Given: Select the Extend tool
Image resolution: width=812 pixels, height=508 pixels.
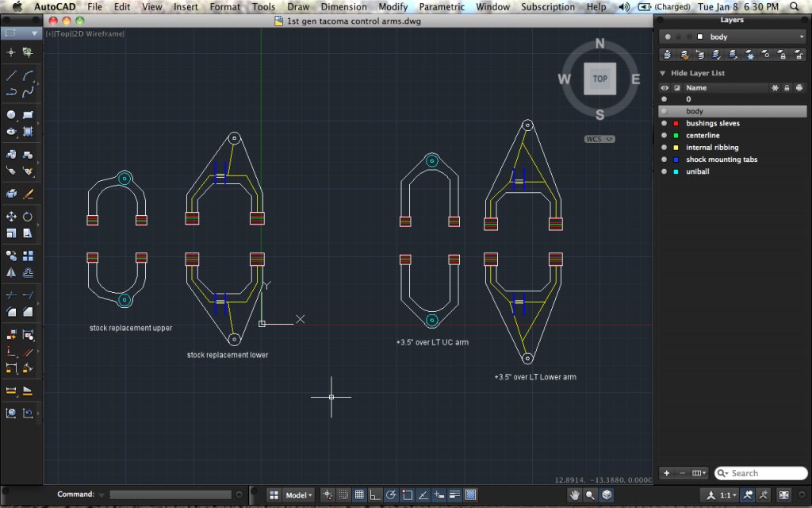Looking at the screenshot, I should [28, 295].
